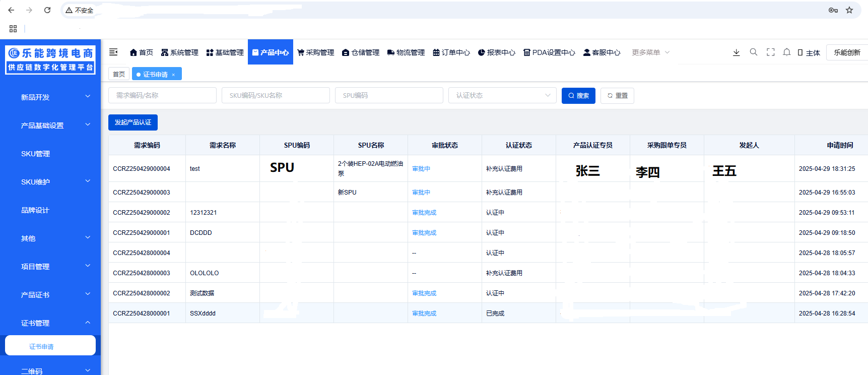Expand the 更多菜单 dropdown
The height and width of the screenshot is (375, 868).
650,52
